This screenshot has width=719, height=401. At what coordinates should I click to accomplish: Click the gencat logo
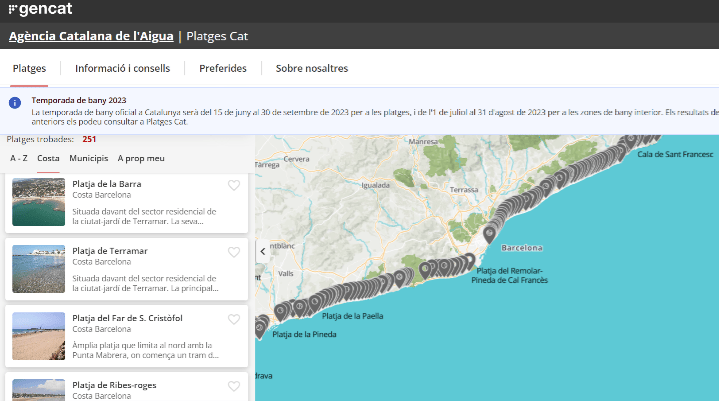(40, 9)
